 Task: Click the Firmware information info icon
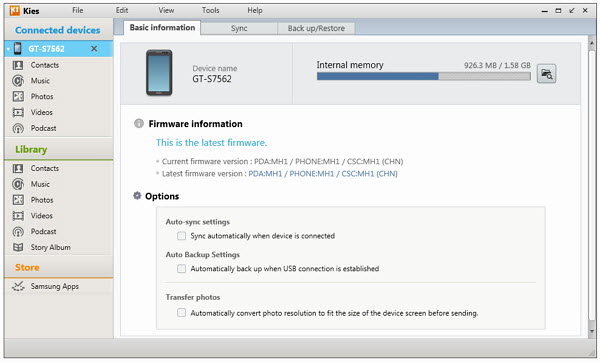coord(139,124)
